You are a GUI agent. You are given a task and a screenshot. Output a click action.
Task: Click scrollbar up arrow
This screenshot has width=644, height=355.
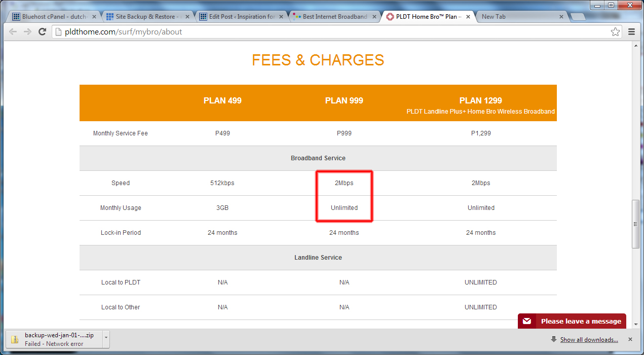[636, 46]
